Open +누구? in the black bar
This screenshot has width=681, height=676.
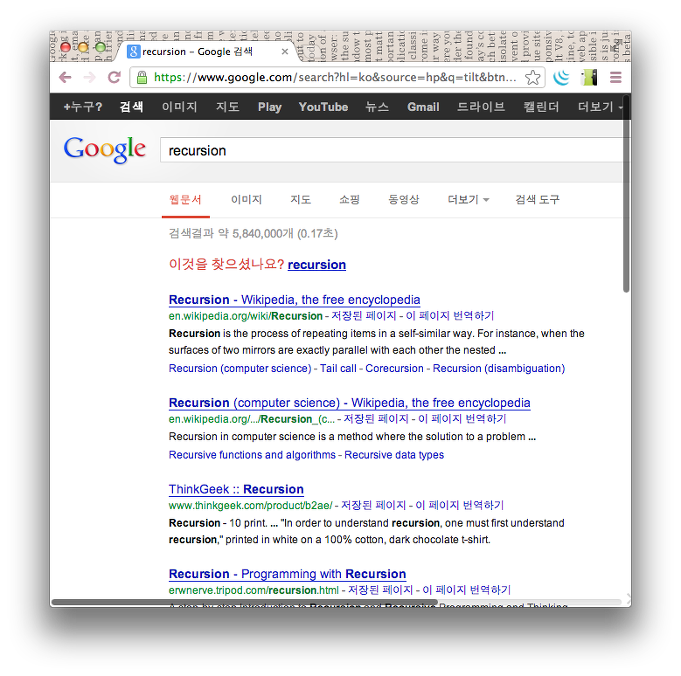83,107
